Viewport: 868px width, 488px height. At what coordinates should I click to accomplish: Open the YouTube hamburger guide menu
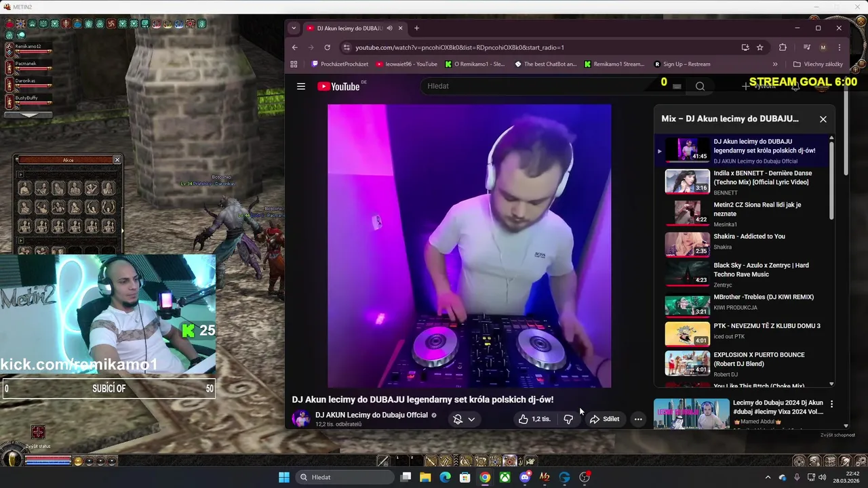301,86
